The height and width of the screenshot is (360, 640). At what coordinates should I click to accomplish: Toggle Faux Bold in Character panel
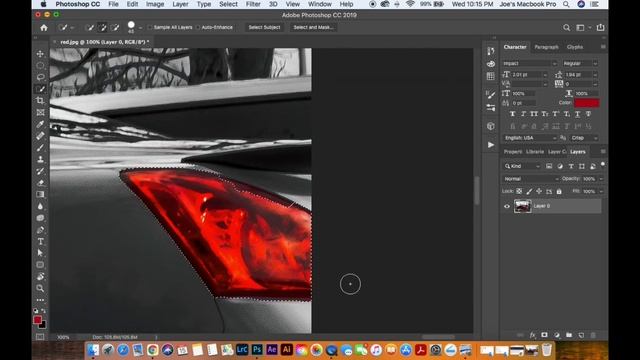click(x=513, y=114)
